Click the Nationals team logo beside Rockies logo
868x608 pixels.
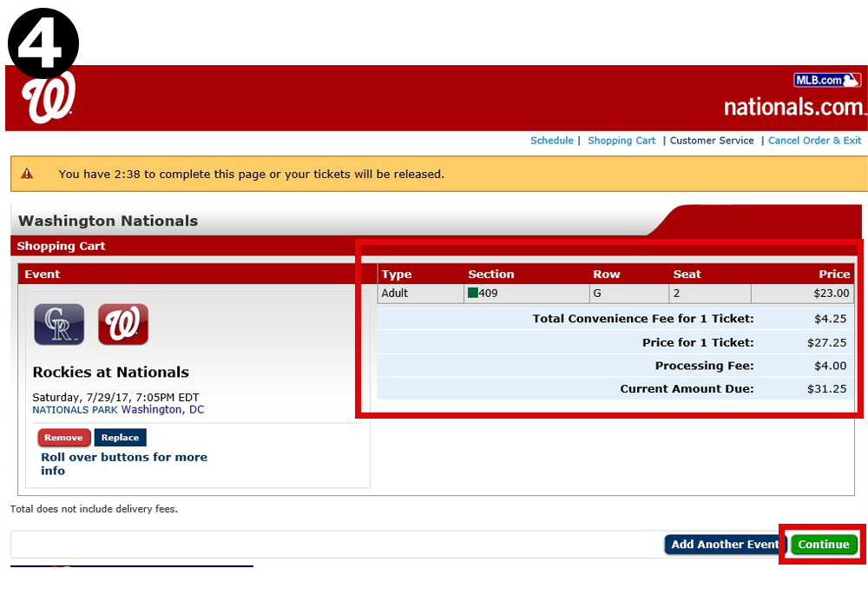coord(123,325)
